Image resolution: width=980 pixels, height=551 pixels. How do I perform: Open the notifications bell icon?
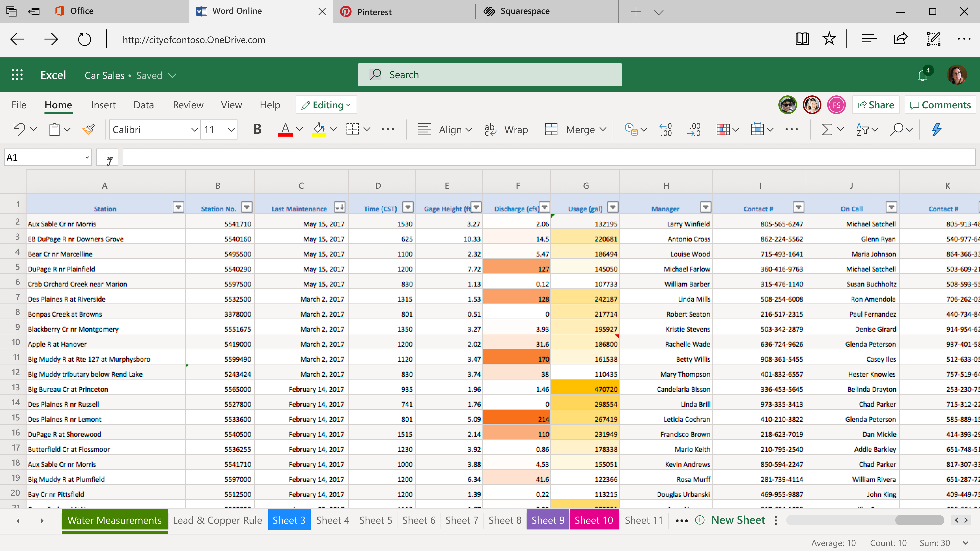pos(922,75)
